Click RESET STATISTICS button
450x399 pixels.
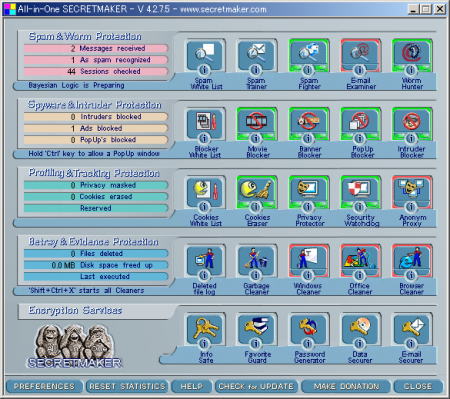pos(127,386)
